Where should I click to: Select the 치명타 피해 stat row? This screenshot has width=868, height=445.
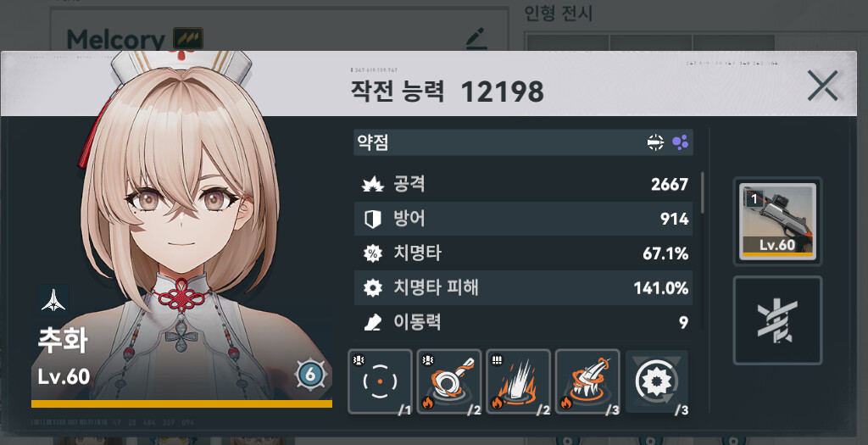(x=524, y=288)
